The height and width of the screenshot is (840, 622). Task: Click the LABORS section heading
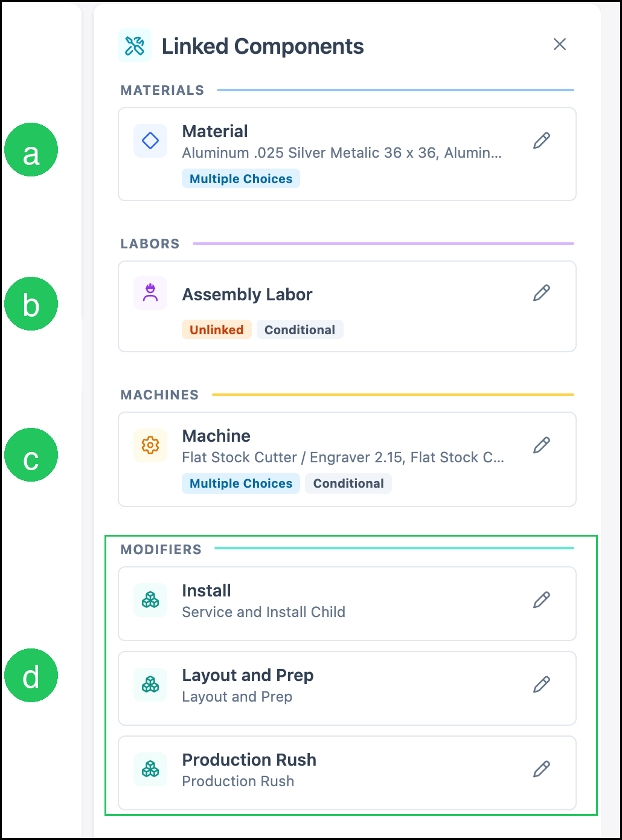coord(150,244)
